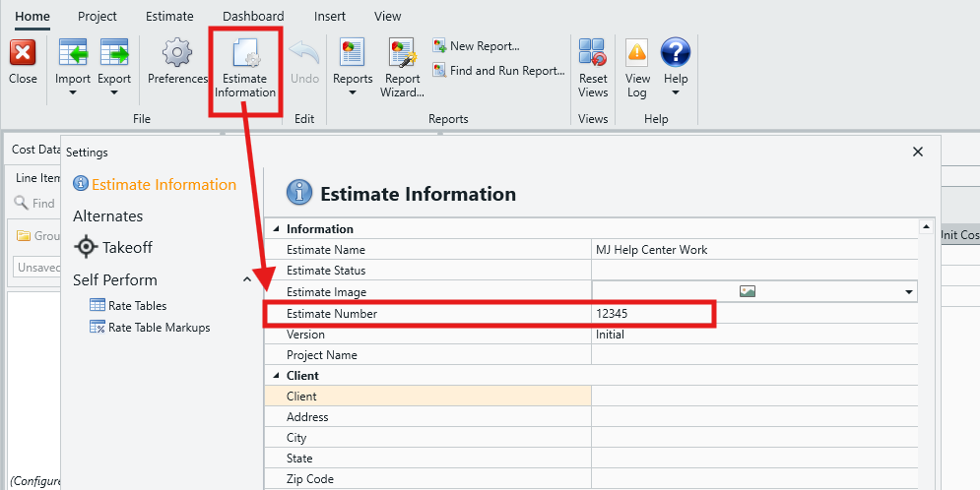The height and width of the screenshot is (490, 980).
Task: Click New Report button
Action: (x=476, y=46)
